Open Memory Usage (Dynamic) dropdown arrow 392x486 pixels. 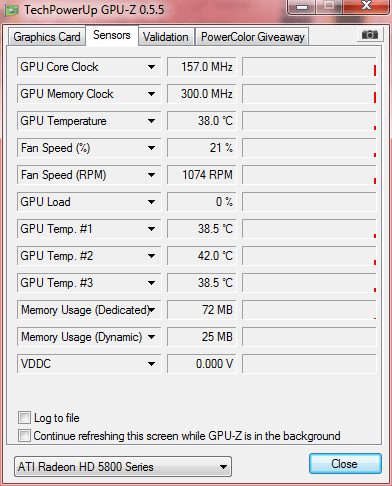click(151, 337)
